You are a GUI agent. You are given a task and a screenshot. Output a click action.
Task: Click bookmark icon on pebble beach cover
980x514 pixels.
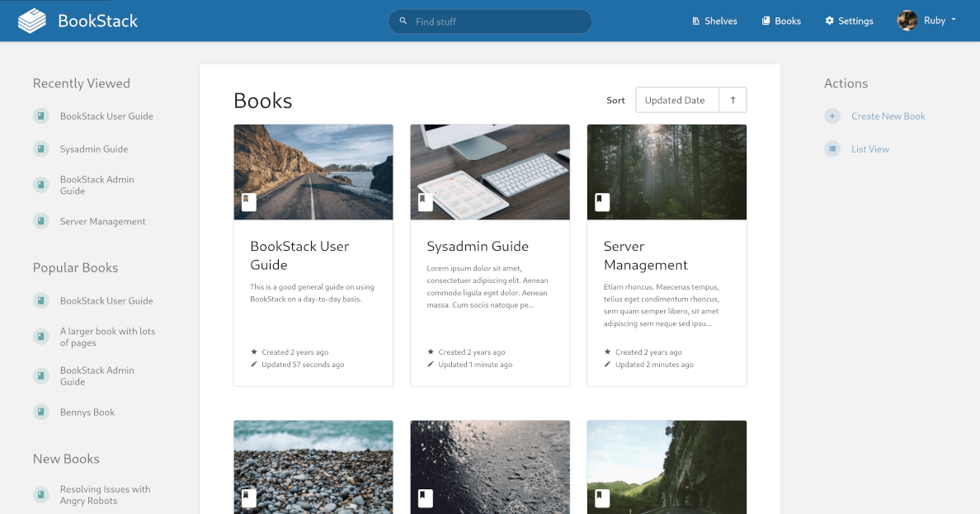click(249, 497)
